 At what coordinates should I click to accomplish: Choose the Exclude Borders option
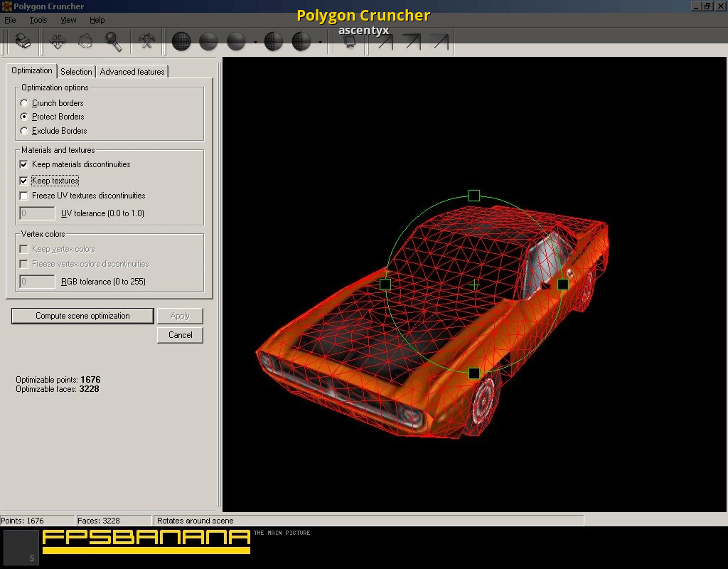25,131
